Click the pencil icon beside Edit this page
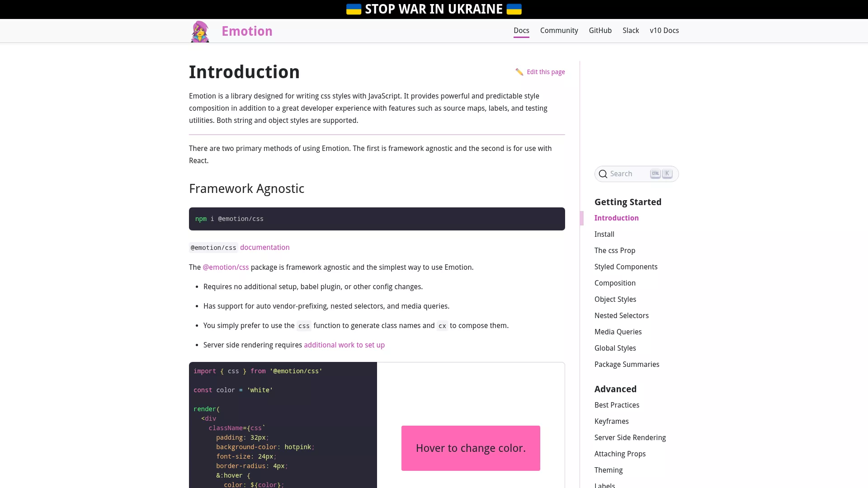 [519, 72]
